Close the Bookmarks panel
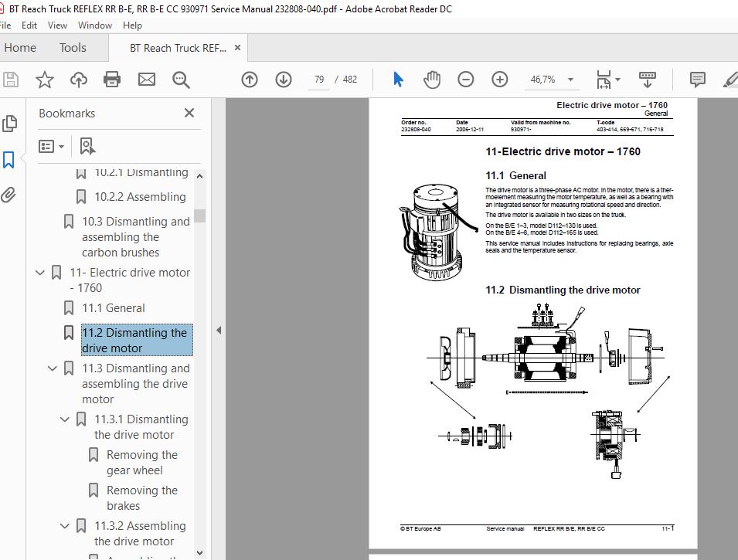738x560 pixels. tap(189, 113)
